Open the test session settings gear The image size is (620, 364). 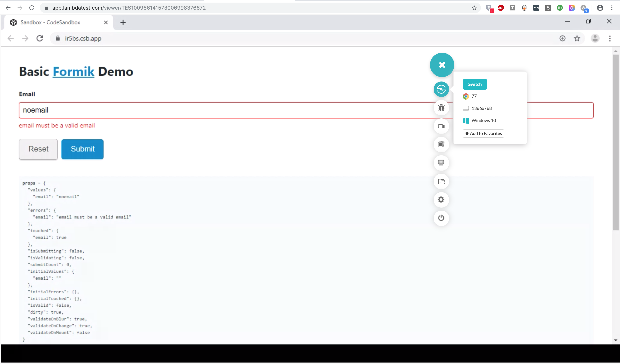pos(441,200)
